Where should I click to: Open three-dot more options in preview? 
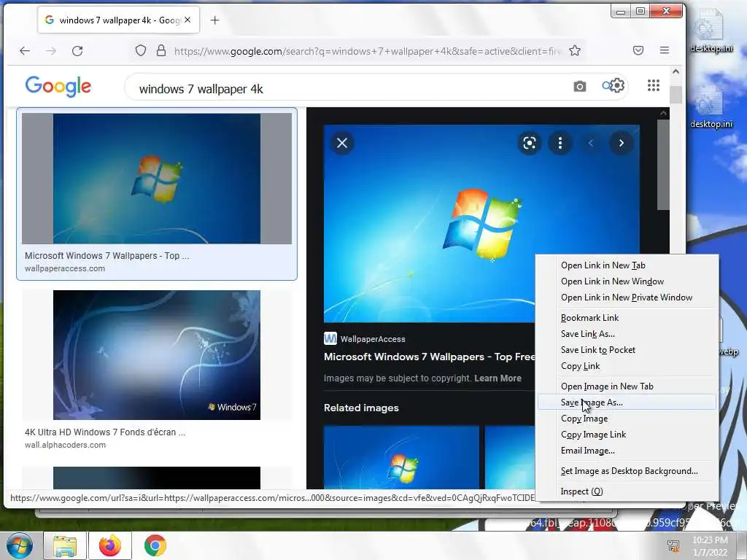(560, 143)
